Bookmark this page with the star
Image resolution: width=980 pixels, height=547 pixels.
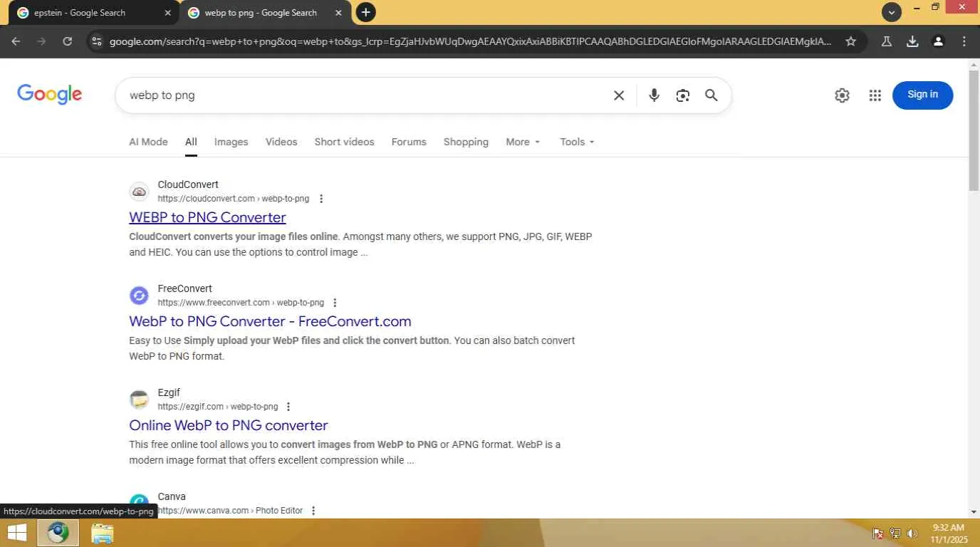(x=850, y=41)
